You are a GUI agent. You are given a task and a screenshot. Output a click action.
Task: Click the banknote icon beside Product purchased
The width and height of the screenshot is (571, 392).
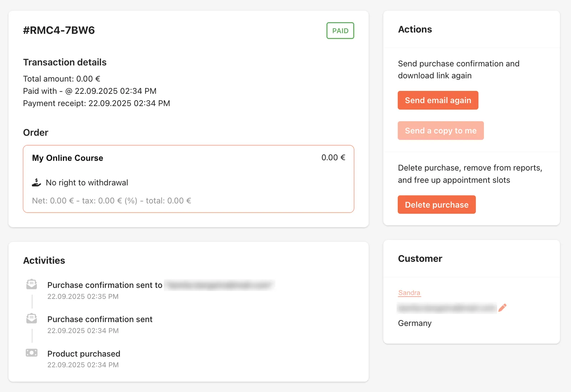pos(31,353)
